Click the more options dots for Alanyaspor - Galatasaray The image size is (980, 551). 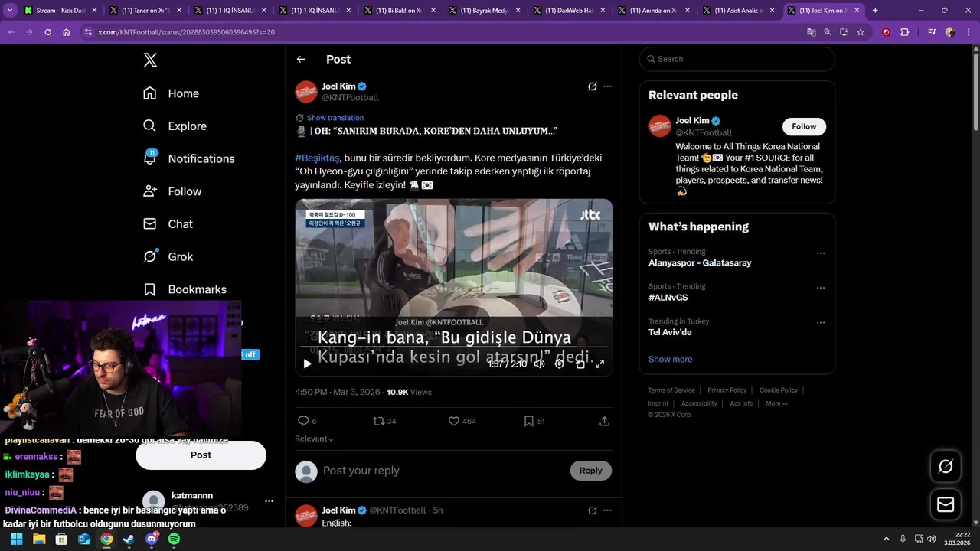(x=821, y=253)
